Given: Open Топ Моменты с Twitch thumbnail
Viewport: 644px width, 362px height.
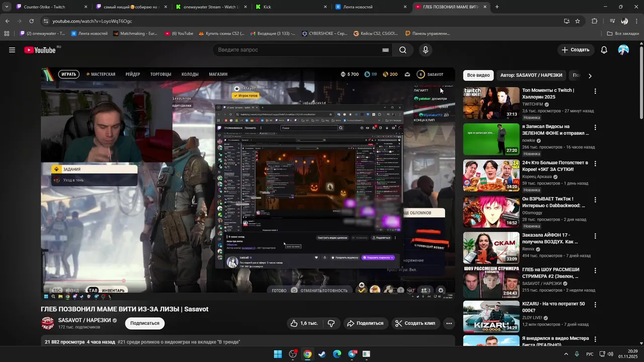Looking at the screenshot, I should 491,103.
